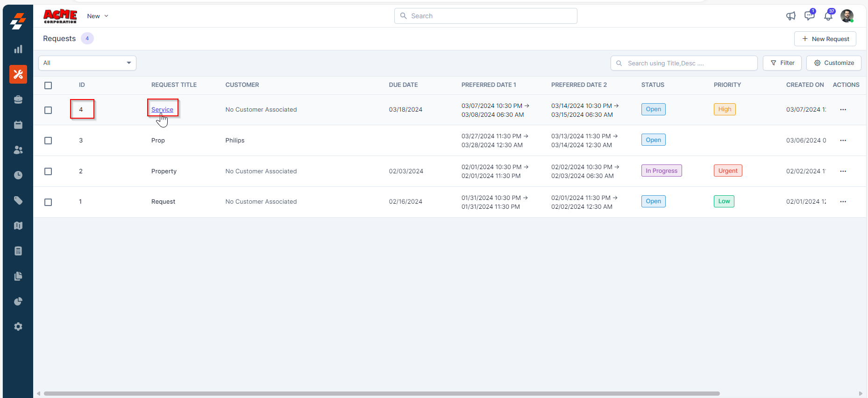Image resolution: width=868 pixels, height=398 pixels.
Task: Click the megaphone announcements icon
Action: 790,16
